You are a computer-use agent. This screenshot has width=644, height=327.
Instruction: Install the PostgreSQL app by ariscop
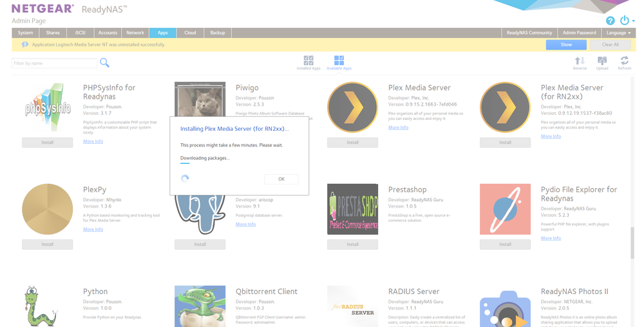coord(200,244)
